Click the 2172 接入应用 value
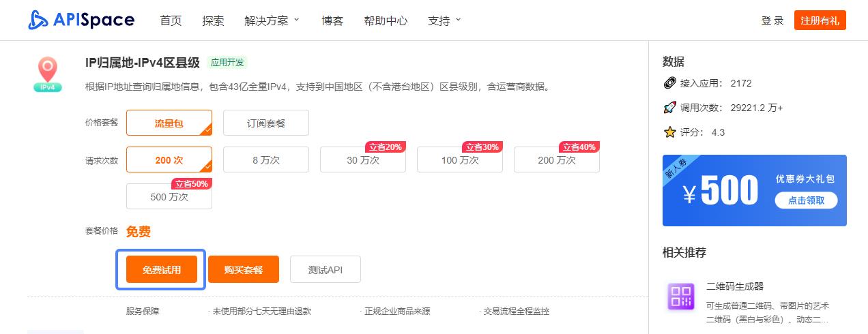The height and width of the screenshot is (334, 868). 741,84
